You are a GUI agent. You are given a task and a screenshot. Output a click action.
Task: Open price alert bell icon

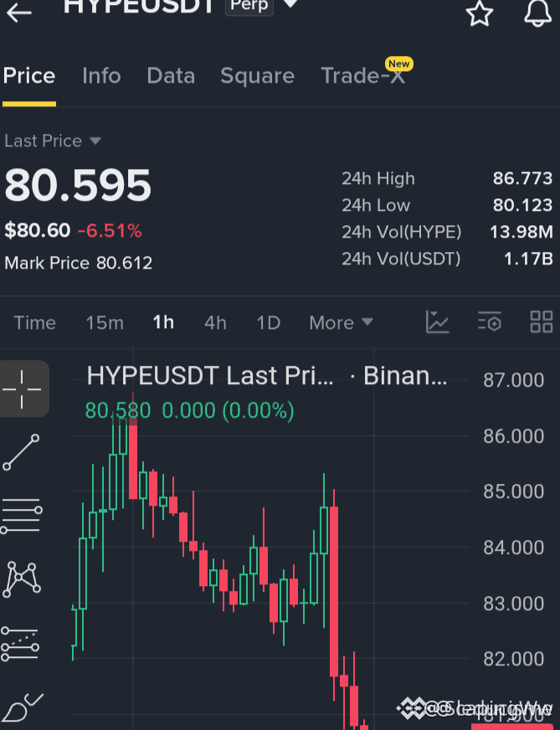[x=537, y=12]
